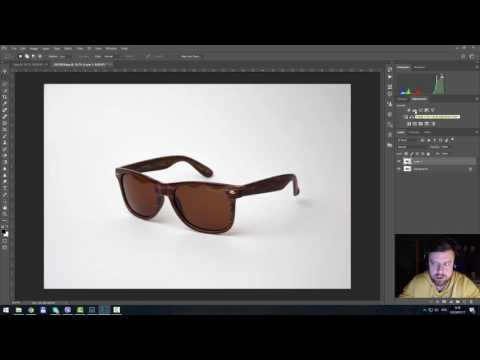Switch to the Channels tab
This screenshot has width=480, height=360.
414,132
